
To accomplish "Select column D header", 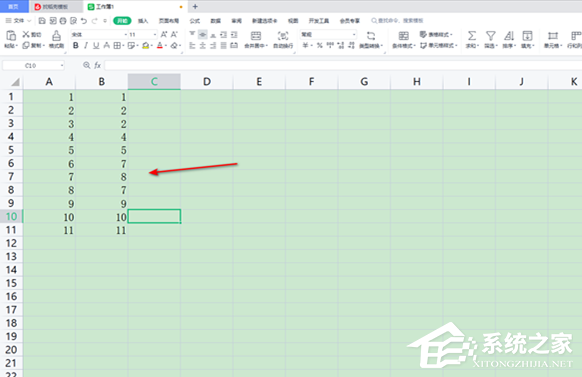I will 207,82.
